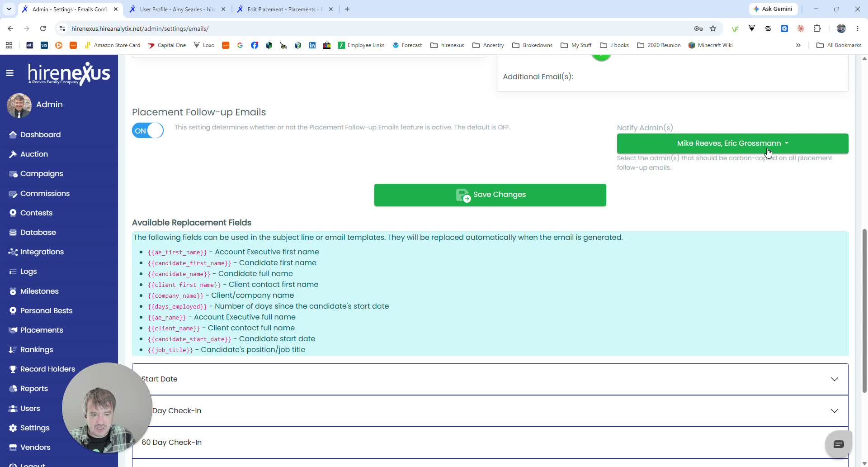The width and height of the screenshot is (868, 467).
Task: Open the Placements menu item
Action: [x=42, y=330]
